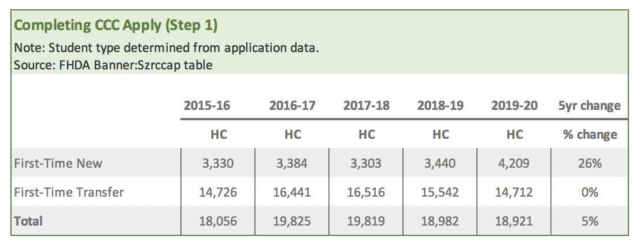Screen dimensions: 644x251
Task: Click the note about student type
Action: pyautogui.click(x=166, y=48)
